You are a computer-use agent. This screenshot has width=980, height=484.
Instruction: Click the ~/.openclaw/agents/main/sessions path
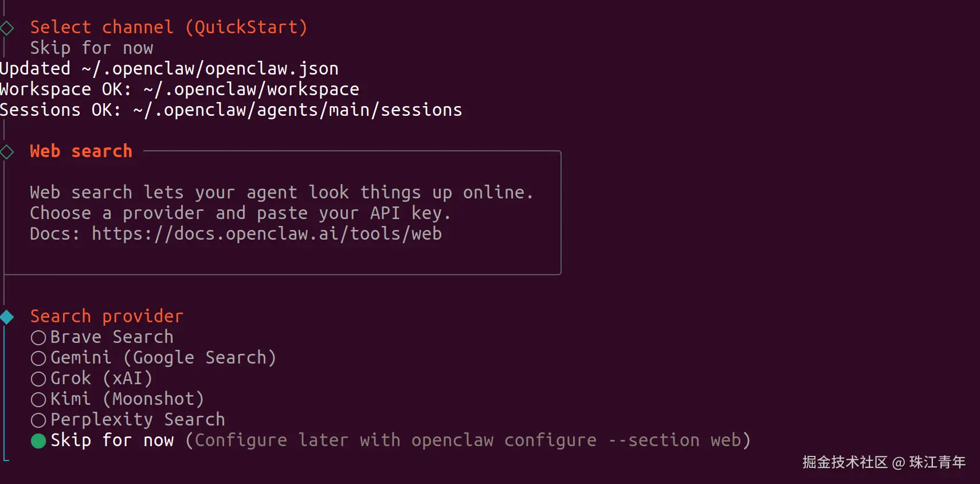point(297,110)
